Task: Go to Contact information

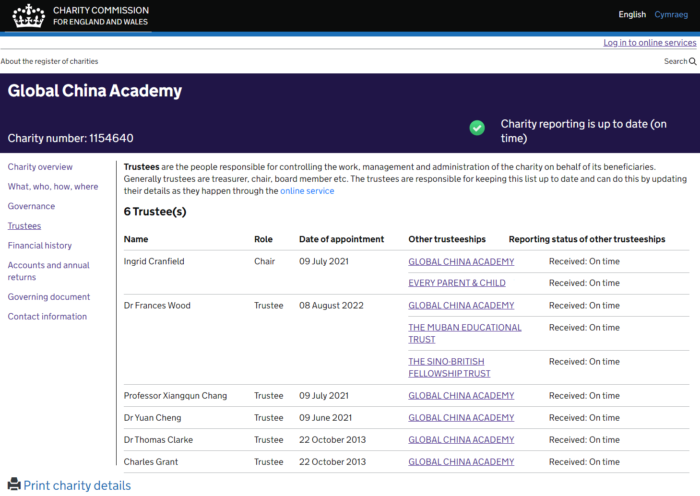Action: click(x=47, y=317)
